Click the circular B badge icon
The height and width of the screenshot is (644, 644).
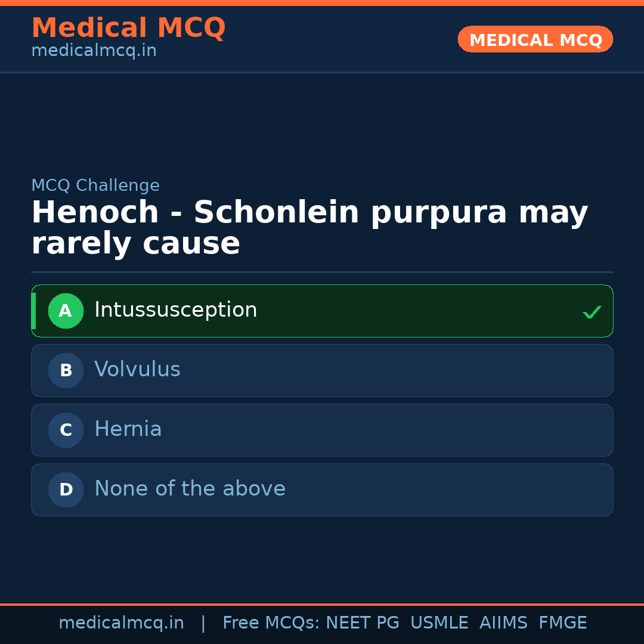pos(66,370)
